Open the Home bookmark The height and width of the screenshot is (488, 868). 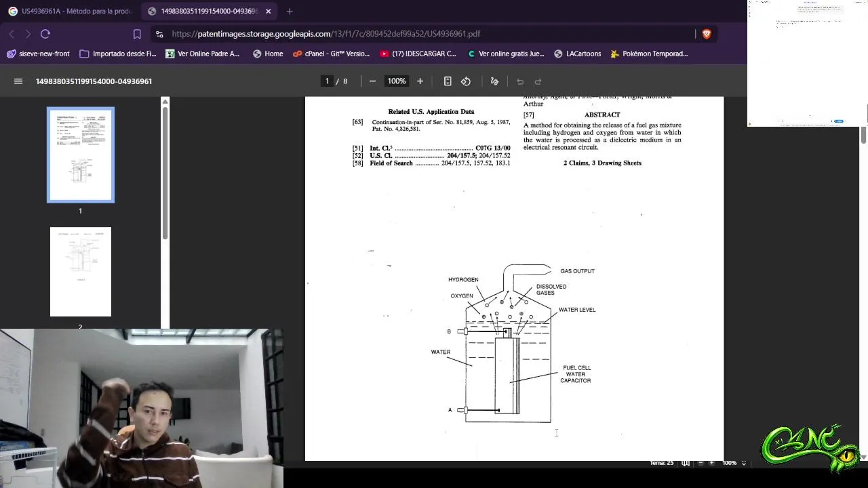(x=268, y=54)
